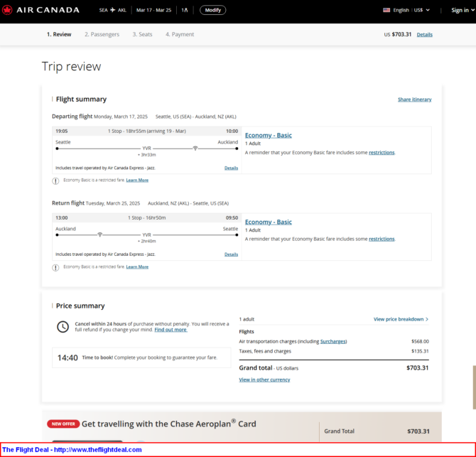Click the clock icon in Price summary
Image resolution: width=476 pixels, height=457 pixels.
click(63, 327)
